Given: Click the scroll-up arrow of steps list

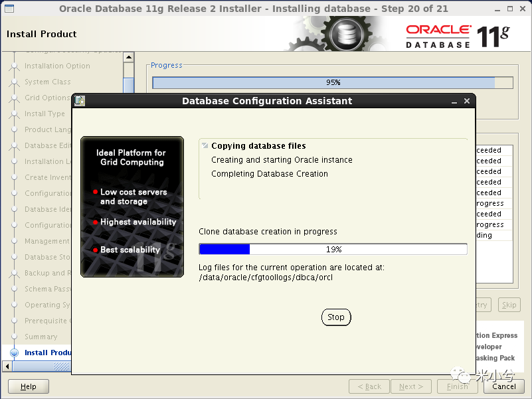Looking at the screenshot, I should (129, 57).
